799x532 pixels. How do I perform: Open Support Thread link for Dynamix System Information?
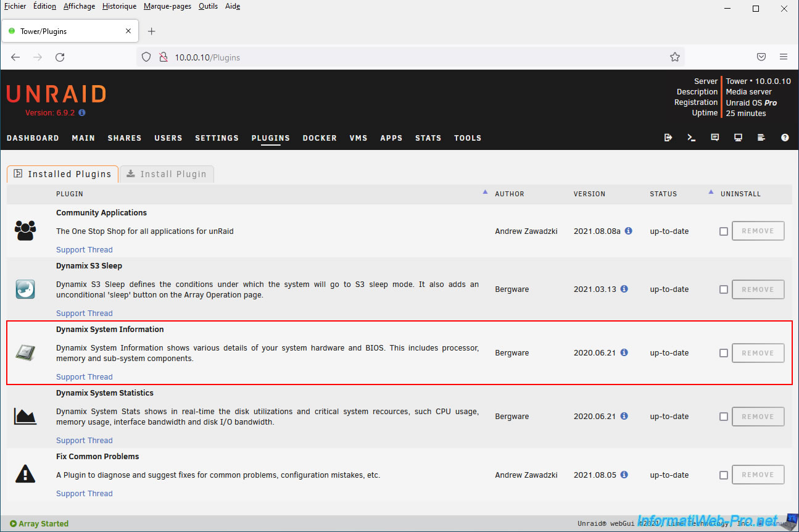(x=85, y=377)
